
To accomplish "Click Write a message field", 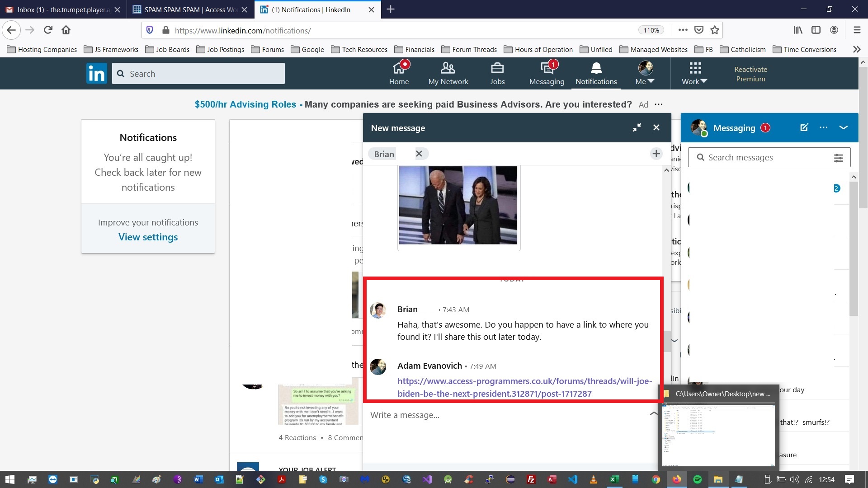I will [x=506, y=415].
